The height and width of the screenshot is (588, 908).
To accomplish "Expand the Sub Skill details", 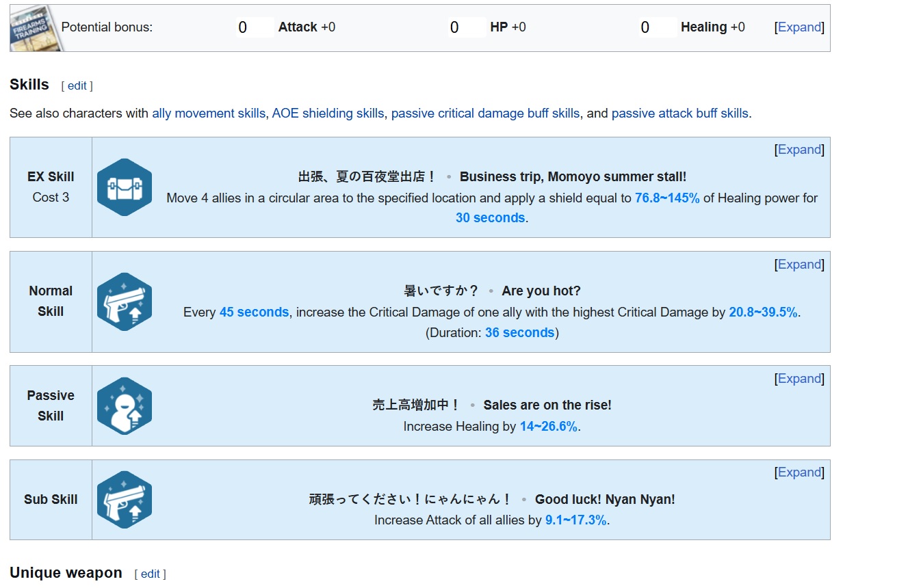I will coord(799,472).
